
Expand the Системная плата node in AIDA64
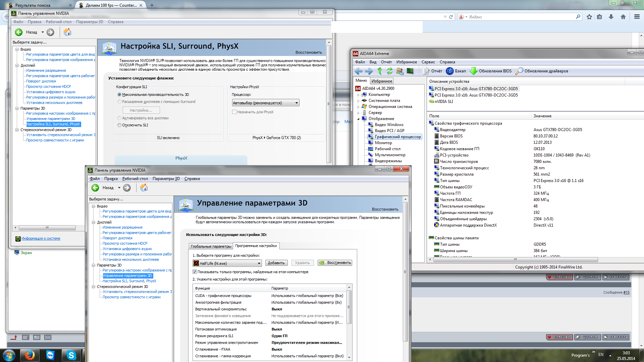(x=358, y=101)
